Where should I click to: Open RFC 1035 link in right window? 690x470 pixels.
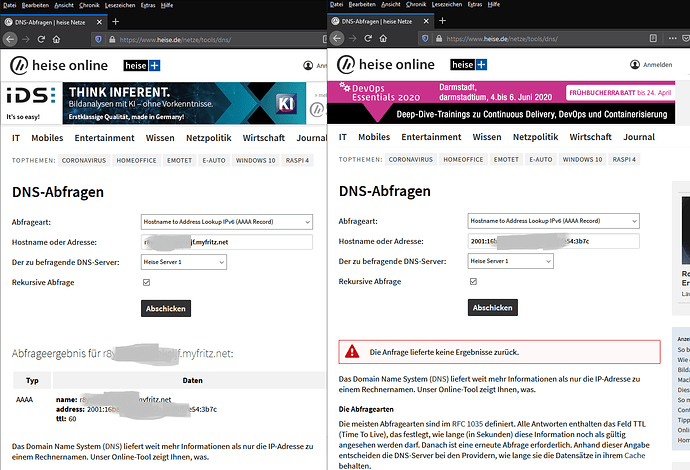coord(467,424)
